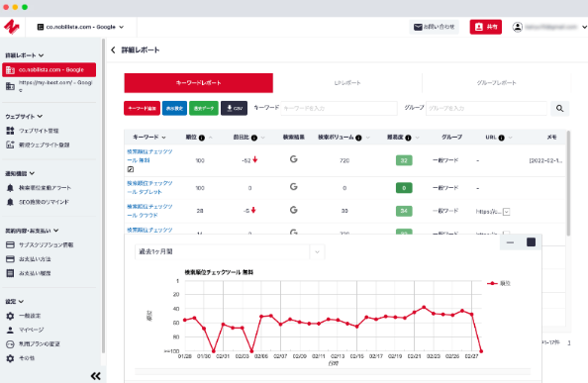Click the memo cell [2022-02-1...
The height and width of the screenshot is (383, 588).
tap(545, 160)
